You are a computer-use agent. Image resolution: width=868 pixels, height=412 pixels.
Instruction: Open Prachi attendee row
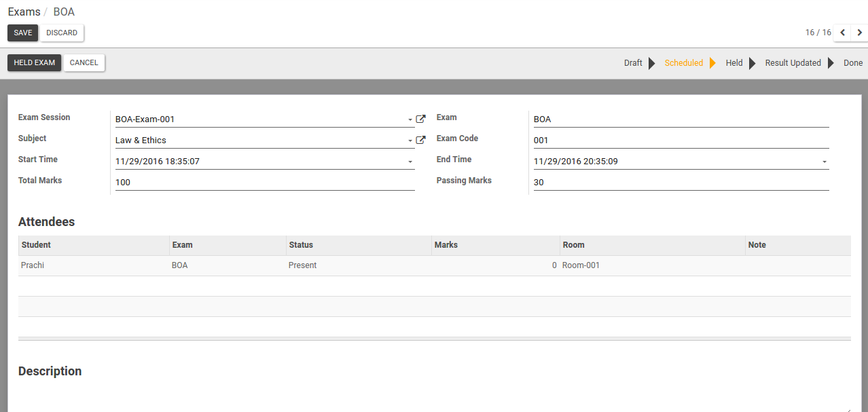click(x=435, y=265)
